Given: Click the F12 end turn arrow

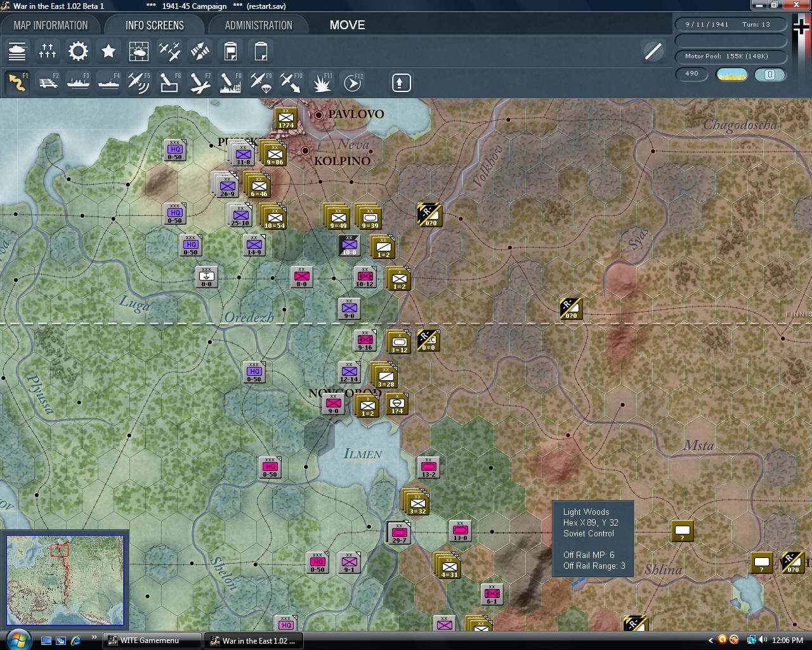Looking at the screenshot, I should tap(352, 83).
